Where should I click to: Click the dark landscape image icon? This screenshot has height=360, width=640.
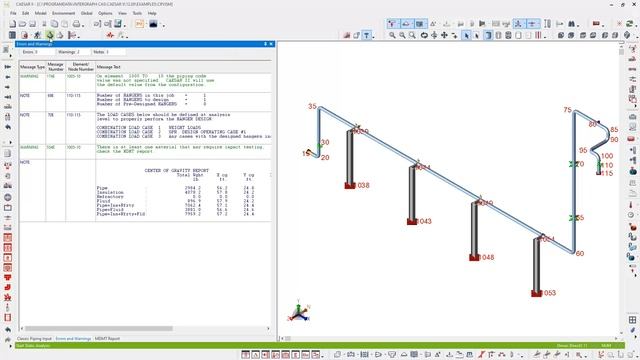[x=153, y=24]
